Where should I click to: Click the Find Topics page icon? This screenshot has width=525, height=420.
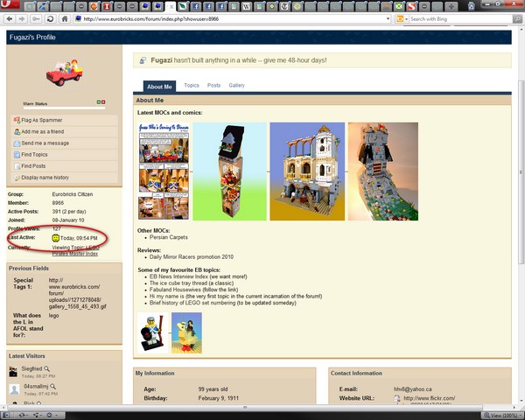coord(17,154)
